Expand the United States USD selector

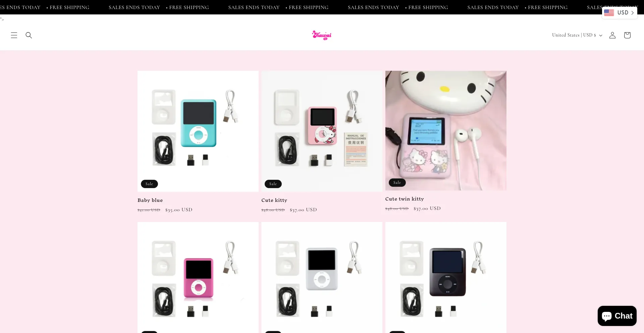point(577,35)
